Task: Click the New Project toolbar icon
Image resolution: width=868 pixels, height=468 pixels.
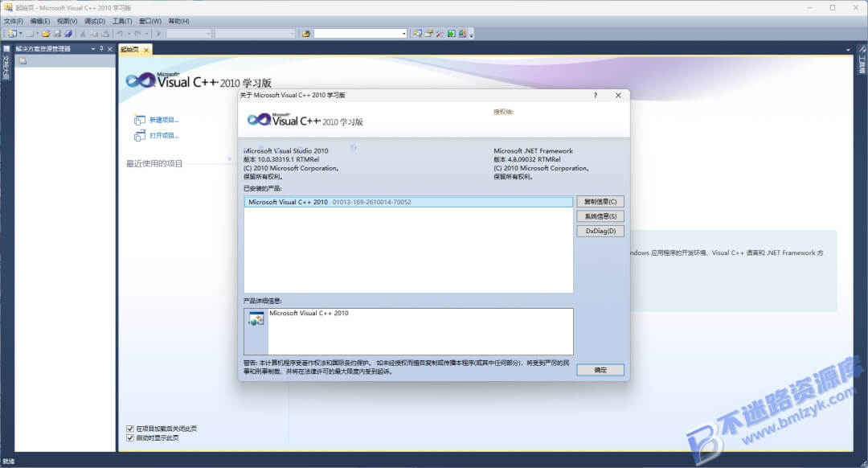Action: point(12,34)
